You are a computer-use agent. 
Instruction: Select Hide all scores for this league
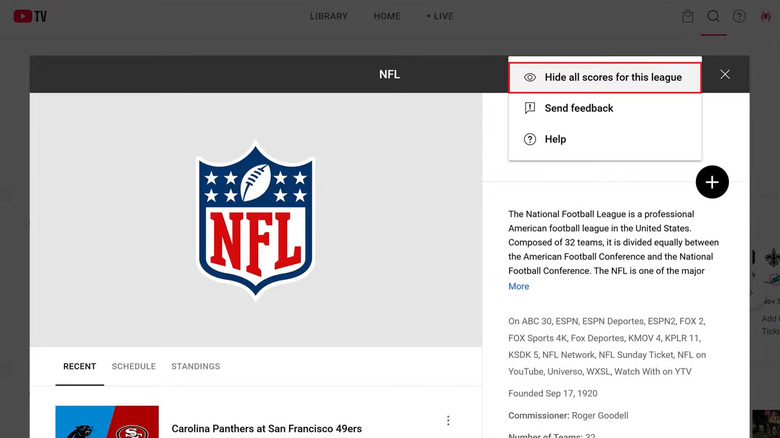(x=605, y=78)
